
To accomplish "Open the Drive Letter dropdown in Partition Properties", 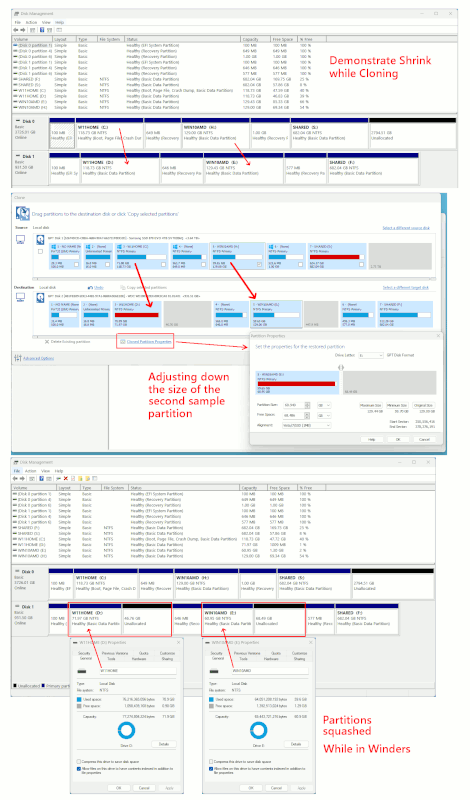I will [x=370, y=355].
